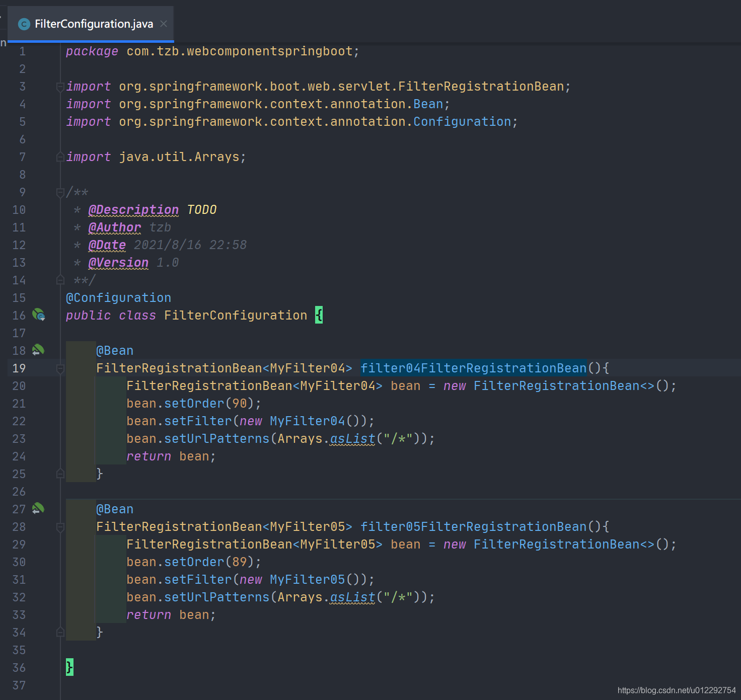Viewport: 741px width, 700px height.
Task: Click the TODO text on line 10
Action: pos(202,210)
